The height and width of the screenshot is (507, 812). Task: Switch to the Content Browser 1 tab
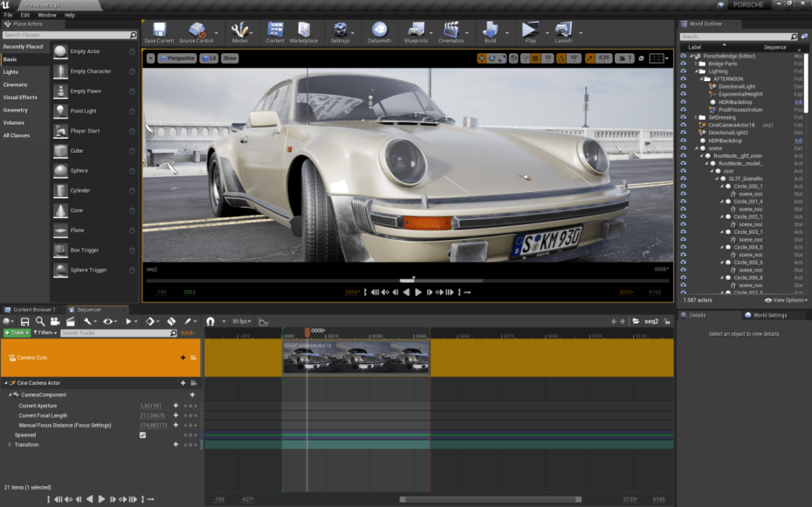[x=33, y=309]
